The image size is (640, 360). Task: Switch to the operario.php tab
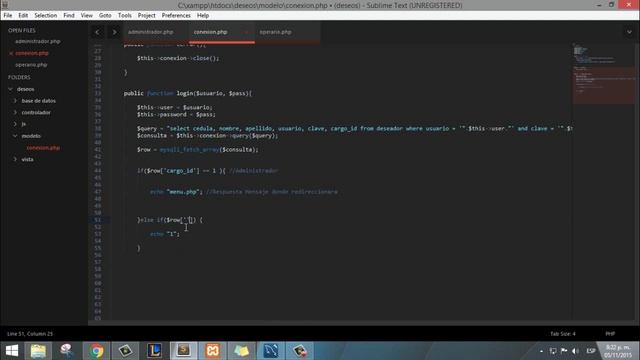coord(276,32)
